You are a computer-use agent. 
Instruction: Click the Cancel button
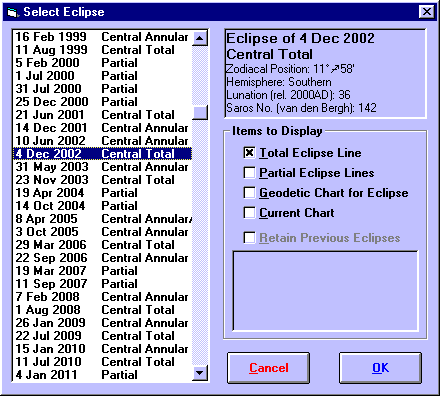pyautogui.click(x=269, y=368)
